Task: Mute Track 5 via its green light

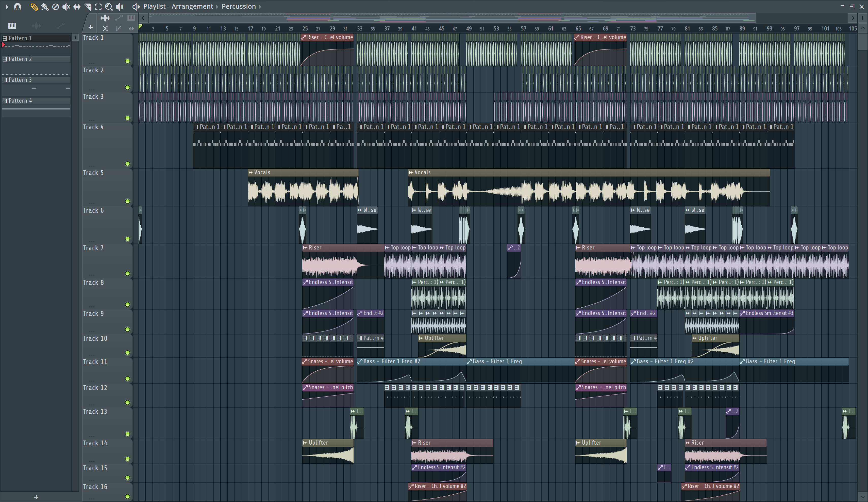Action: point(127,201)
